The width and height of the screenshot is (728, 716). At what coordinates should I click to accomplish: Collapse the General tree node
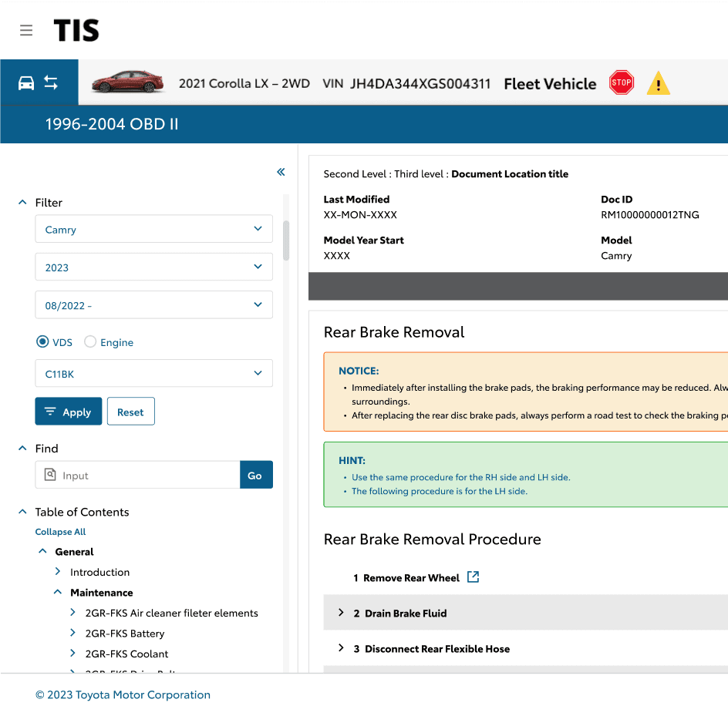click(x=42, y=551)
